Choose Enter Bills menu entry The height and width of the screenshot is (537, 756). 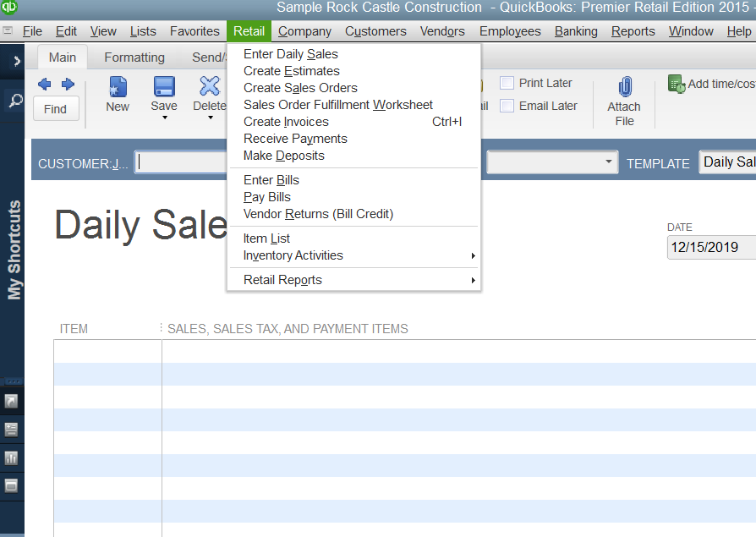(x=353, y=180)
